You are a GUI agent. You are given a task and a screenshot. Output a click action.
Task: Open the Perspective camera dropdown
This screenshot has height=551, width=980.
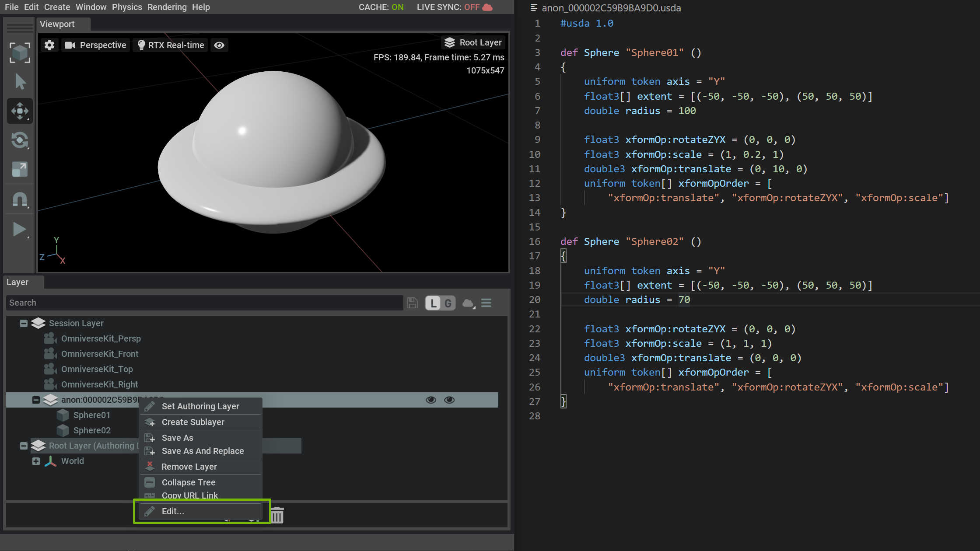(96, 45)
